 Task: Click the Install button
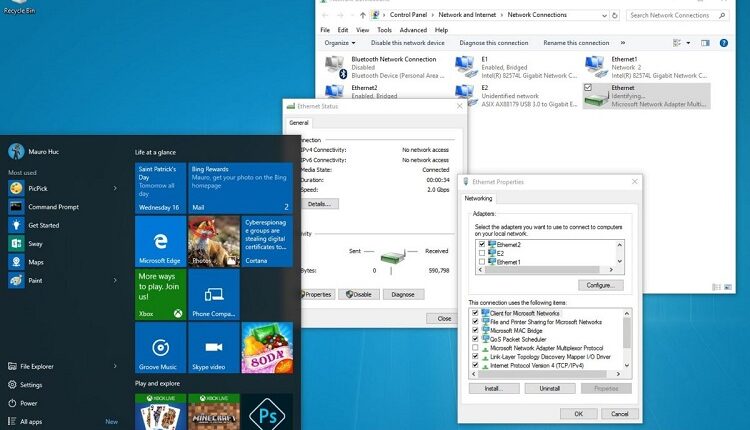coord(494,388)
